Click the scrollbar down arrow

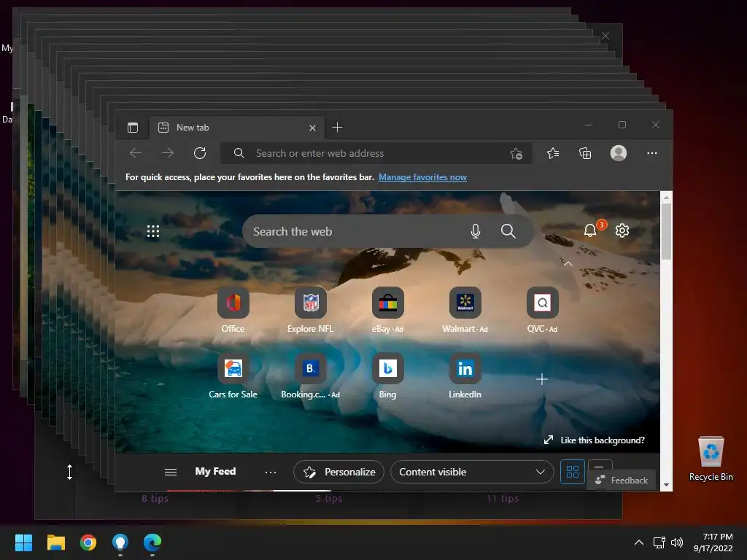coord(666,485)
